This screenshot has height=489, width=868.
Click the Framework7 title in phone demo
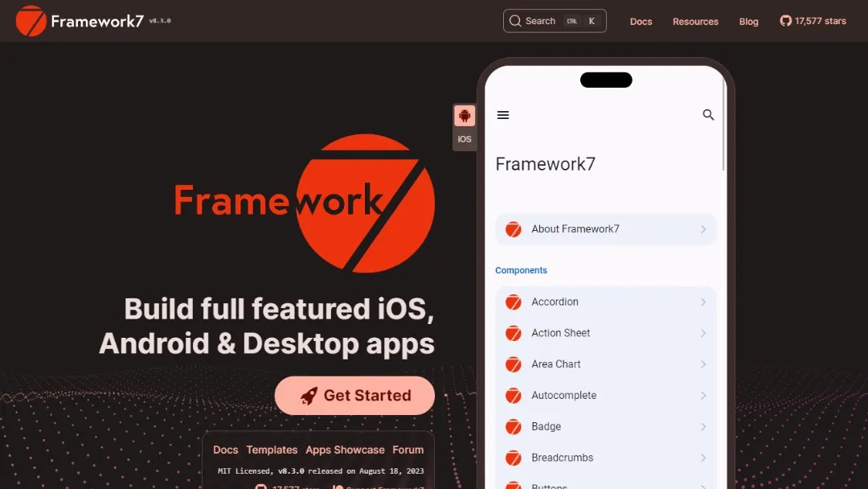[x=545, y=164]
